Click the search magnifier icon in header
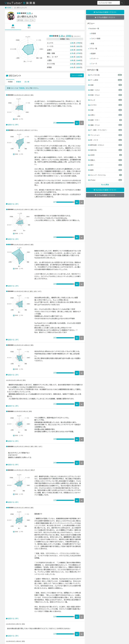The height and width of the screenshot is (644, 129). point(122,3)
